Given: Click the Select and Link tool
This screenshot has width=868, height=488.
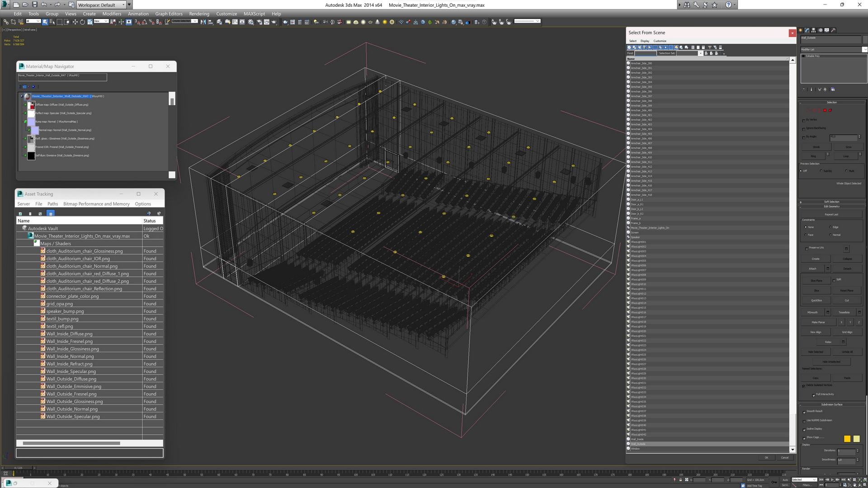Looking at the screenshot, I should pos(6,22).
